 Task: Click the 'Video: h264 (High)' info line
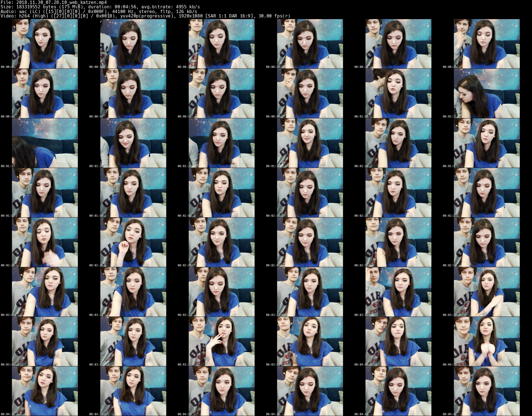pyautogui.click(x=145, y=16)
